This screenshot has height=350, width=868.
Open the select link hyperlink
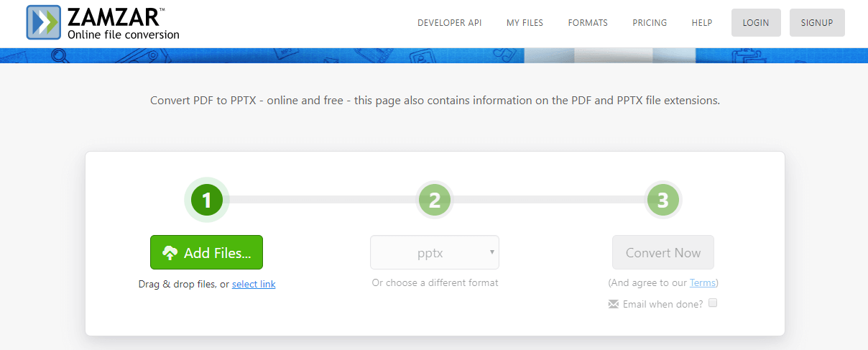tap(254, 285)
